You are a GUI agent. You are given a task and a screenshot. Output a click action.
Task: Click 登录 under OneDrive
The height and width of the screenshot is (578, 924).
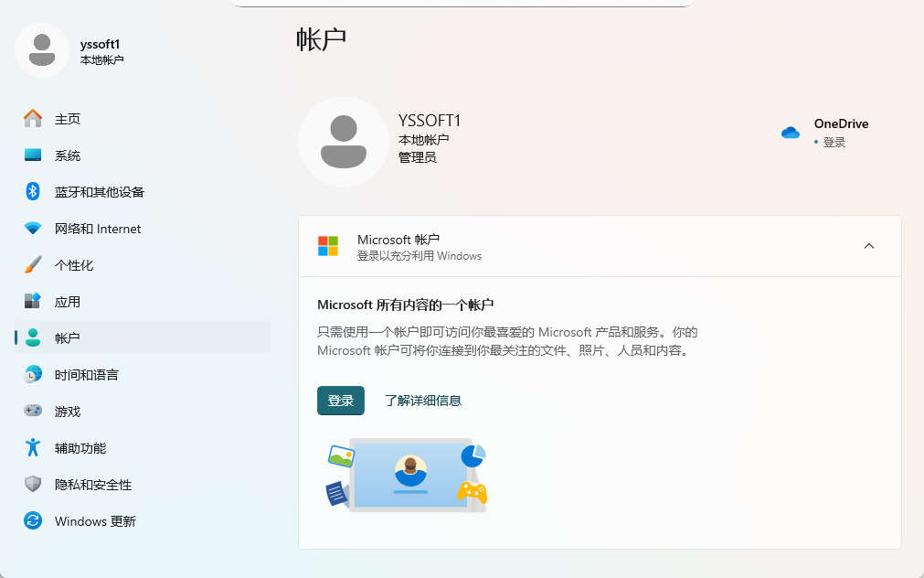(834, 142)
